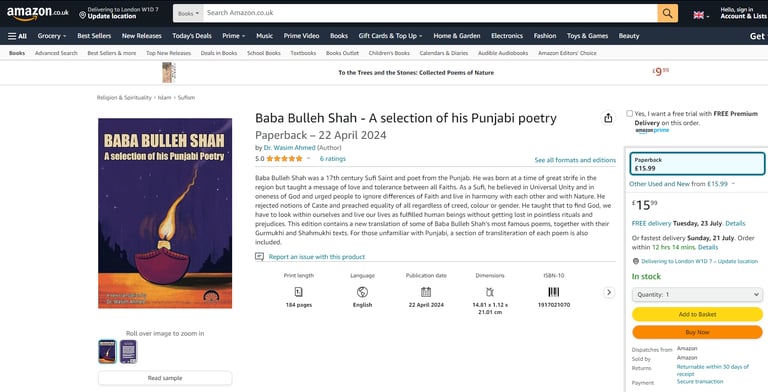Click the Search Amazon.co.uk input field
The width and height of the screenshot is (768, 392).
(x=430, y=13)
